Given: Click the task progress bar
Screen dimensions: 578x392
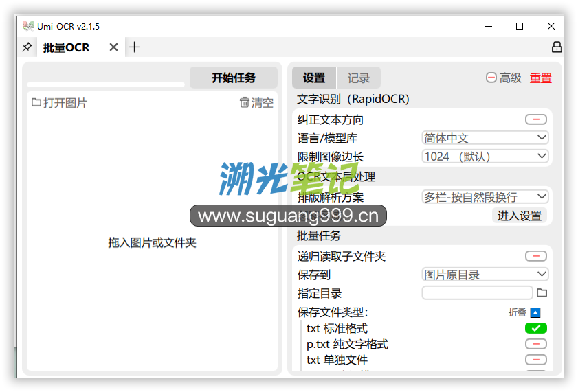Looking at the screenshot, I should pos(106,84).
